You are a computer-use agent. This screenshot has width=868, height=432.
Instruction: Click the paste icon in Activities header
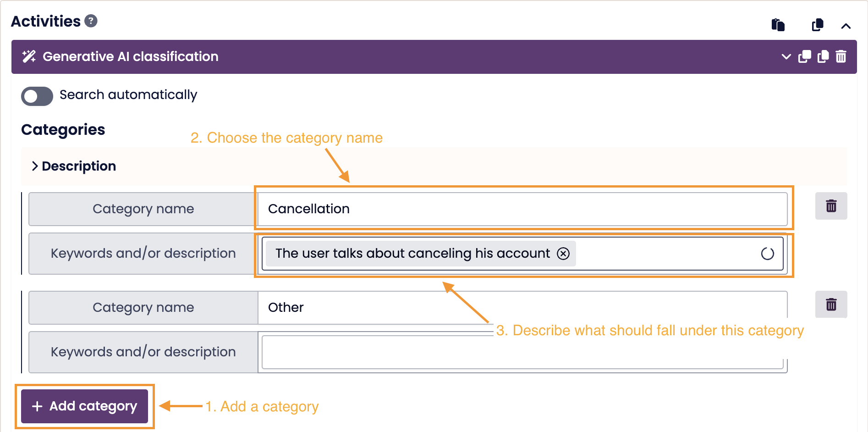pyautogui.click(x=778, y=25)
